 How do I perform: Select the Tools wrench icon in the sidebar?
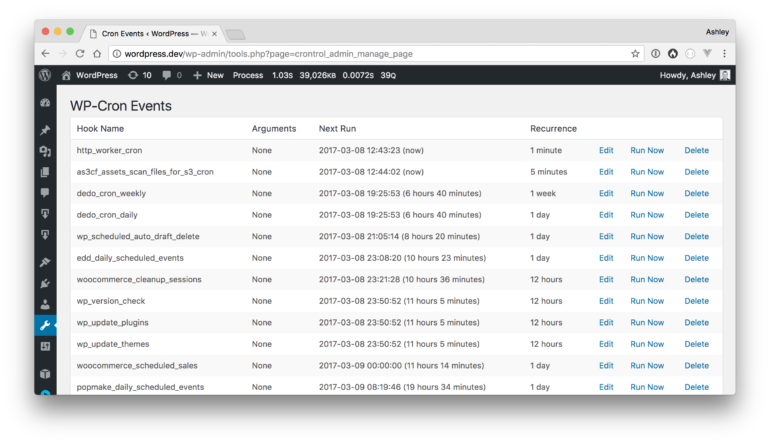45,325
